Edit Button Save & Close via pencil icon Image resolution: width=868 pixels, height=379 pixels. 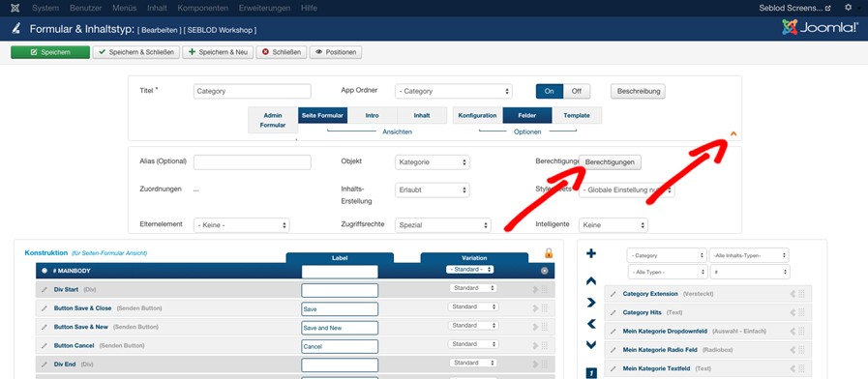(x=45, y=308)
